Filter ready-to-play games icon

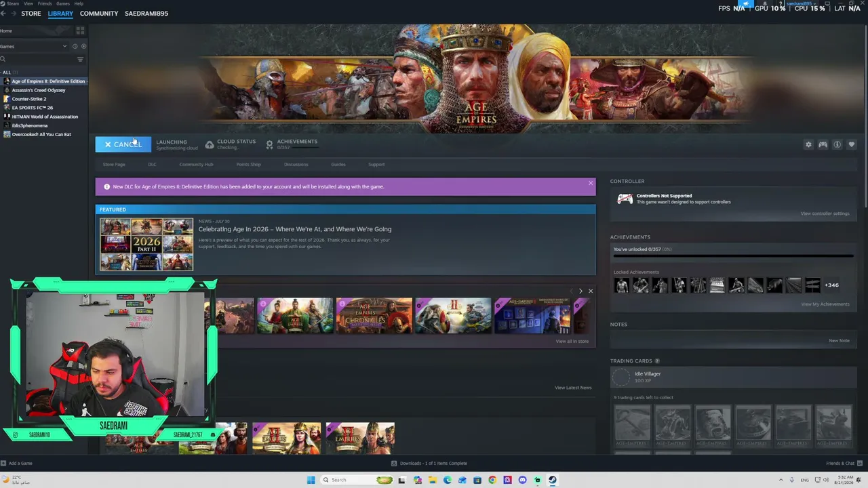point(83,46)
